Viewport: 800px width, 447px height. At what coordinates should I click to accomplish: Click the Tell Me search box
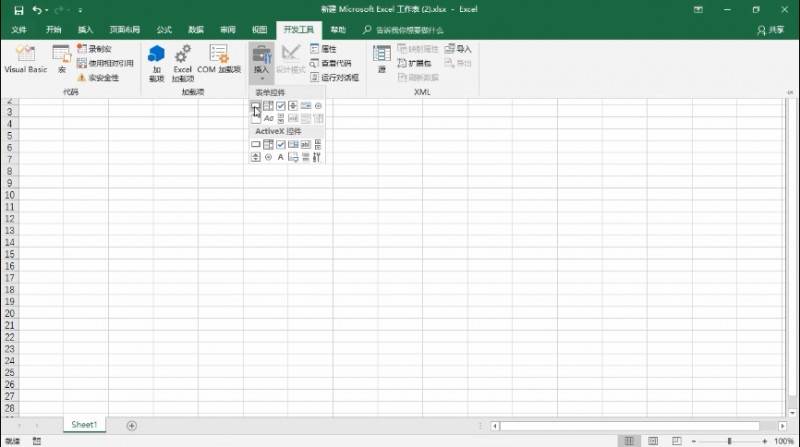click(403, 30)
